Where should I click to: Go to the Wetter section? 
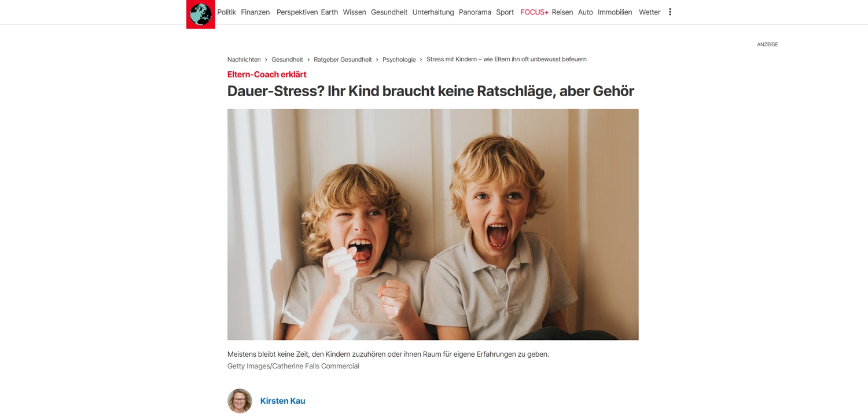coord(649,12)
